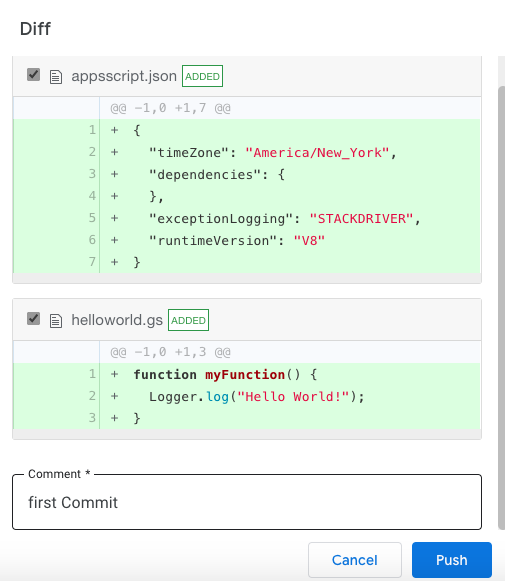
Task: Click the Diff dialog title
Action: pyautogui.click(x=35, y=29)
